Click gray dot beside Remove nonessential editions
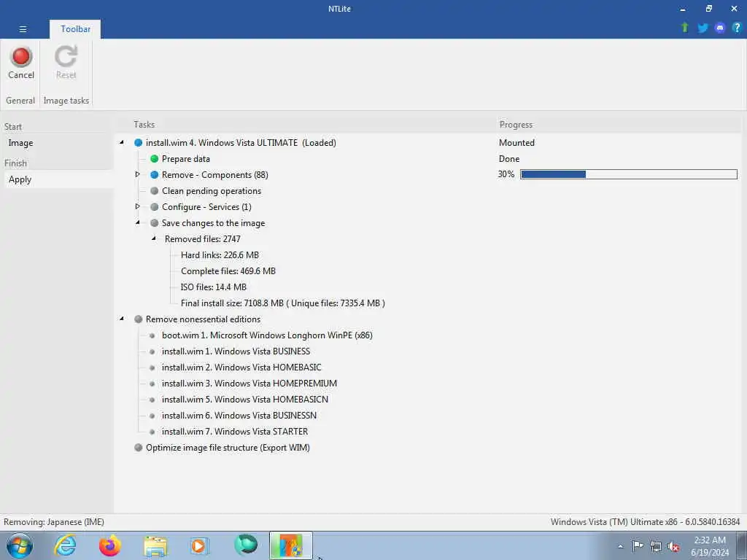This screenshot has height=560, width=747. 138,319
